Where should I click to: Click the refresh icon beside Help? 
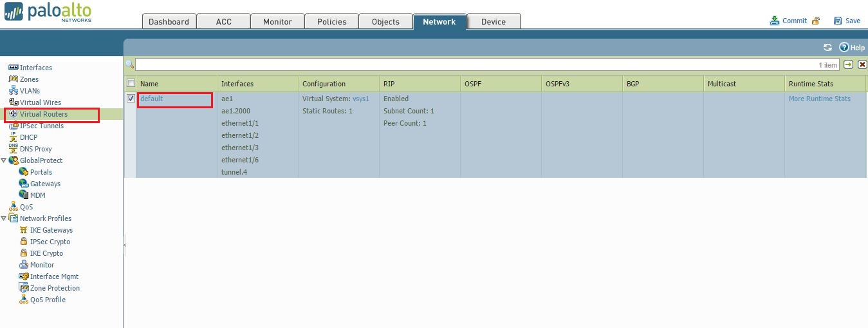click(x=828, y=48)
